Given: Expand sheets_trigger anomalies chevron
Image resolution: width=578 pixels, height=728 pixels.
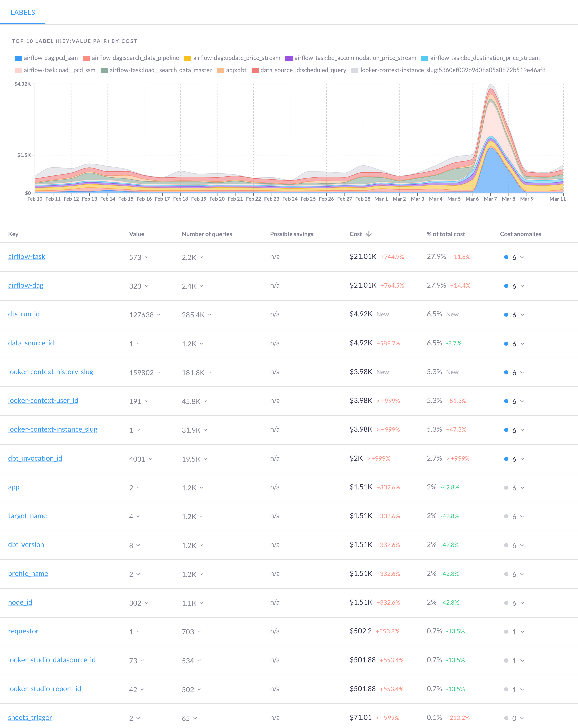Looking at the screenshot, I should (522, 718).
